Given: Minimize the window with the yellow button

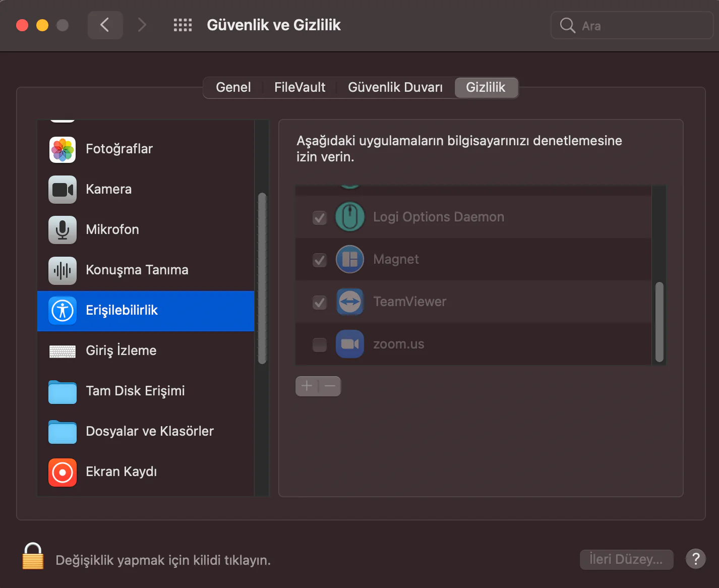Looking at the screenshot, I should (42, 25).
